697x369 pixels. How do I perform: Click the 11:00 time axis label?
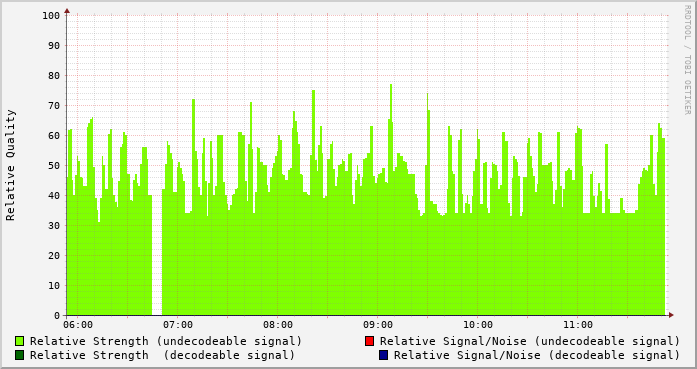point(578,325)
